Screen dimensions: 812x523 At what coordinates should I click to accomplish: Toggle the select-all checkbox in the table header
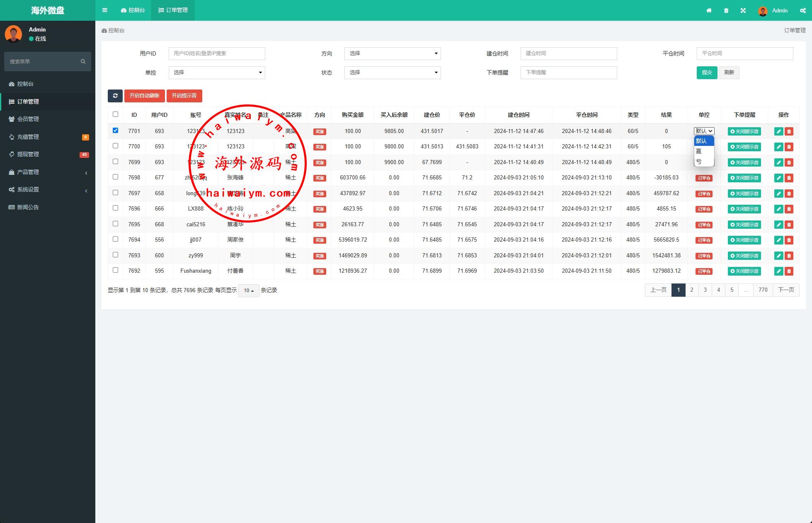[115, 114]
